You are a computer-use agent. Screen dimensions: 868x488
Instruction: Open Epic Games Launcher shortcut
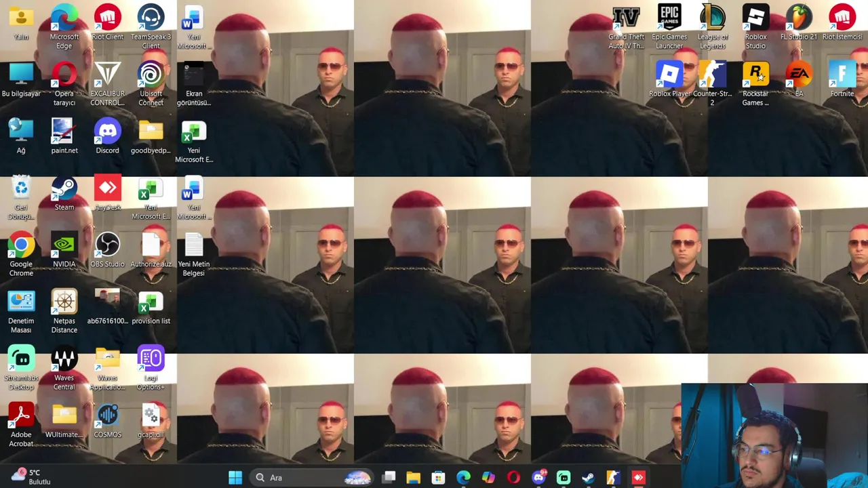(x=669, y=26)
